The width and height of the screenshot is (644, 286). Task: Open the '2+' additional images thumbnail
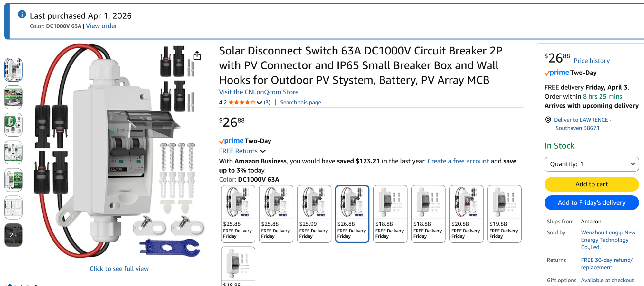[13, 235]
